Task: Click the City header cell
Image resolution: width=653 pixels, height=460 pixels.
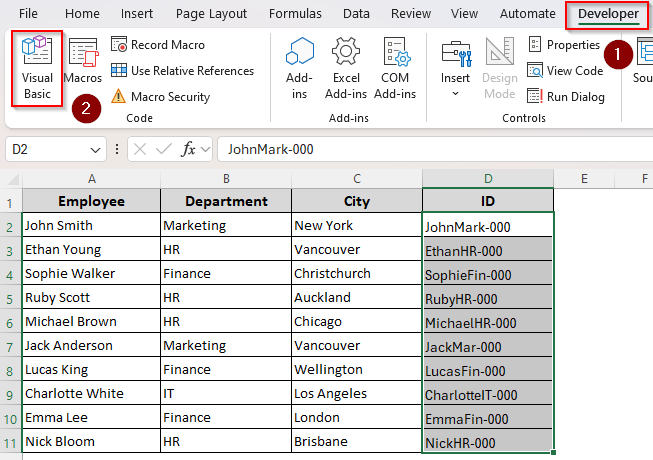Action: (x=357, y=201)
